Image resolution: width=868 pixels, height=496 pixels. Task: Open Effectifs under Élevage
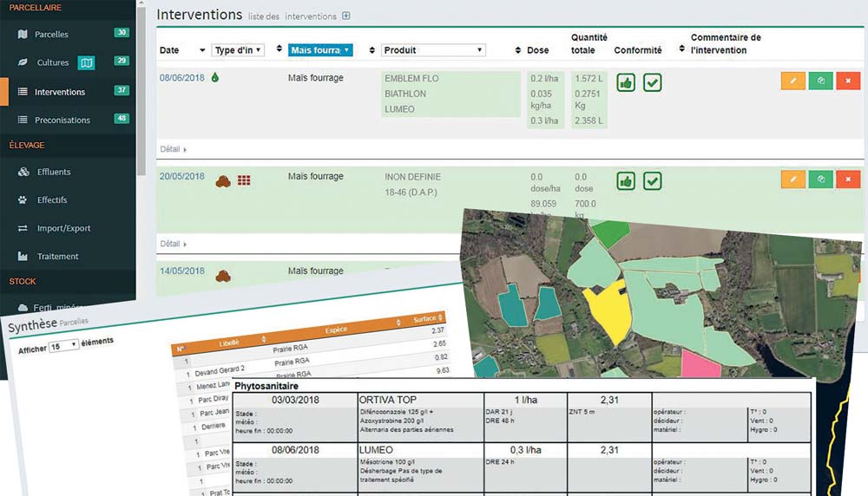[x=52, y=200]
